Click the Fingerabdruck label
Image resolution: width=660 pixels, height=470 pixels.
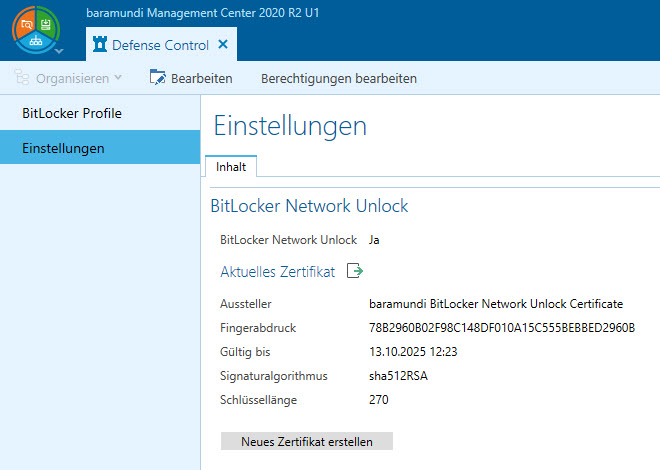(258, 328)
